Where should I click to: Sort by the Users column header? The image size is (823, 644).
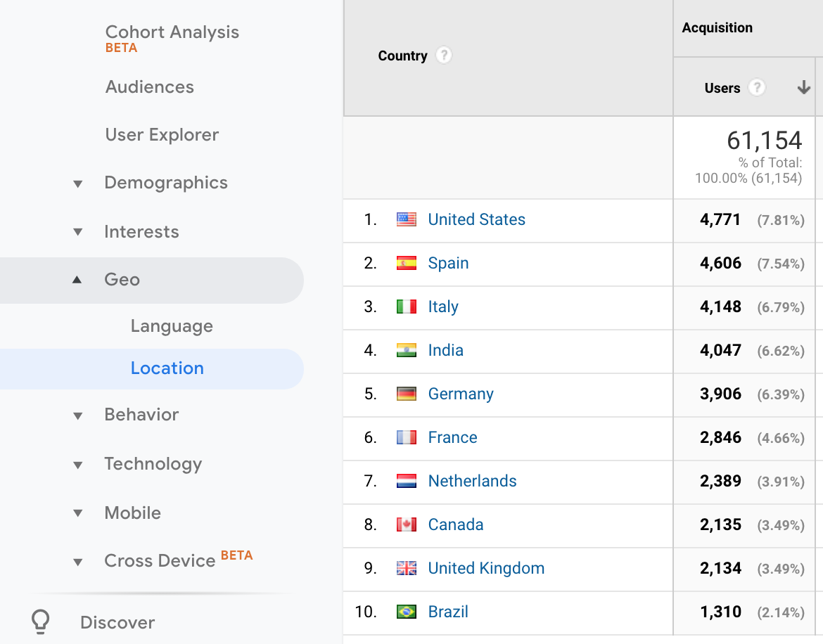point(722,88)
